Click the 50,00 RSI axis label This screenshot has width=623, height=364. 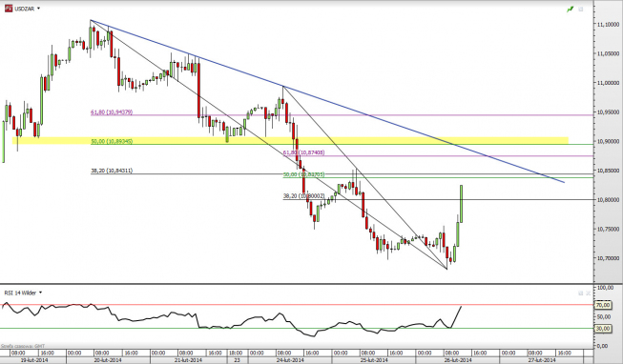point(604,316)
